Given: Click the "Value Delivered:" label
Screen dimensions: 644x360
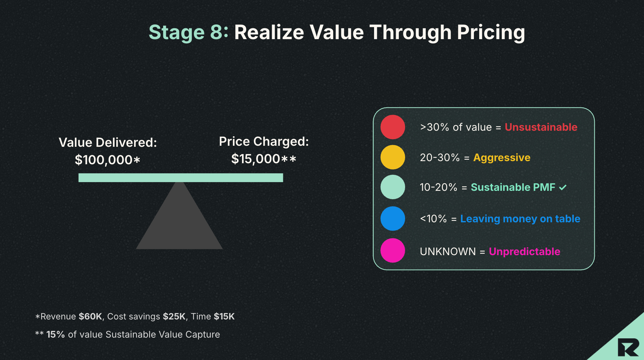Looking at the screenshot, I should tap(108, 142).
